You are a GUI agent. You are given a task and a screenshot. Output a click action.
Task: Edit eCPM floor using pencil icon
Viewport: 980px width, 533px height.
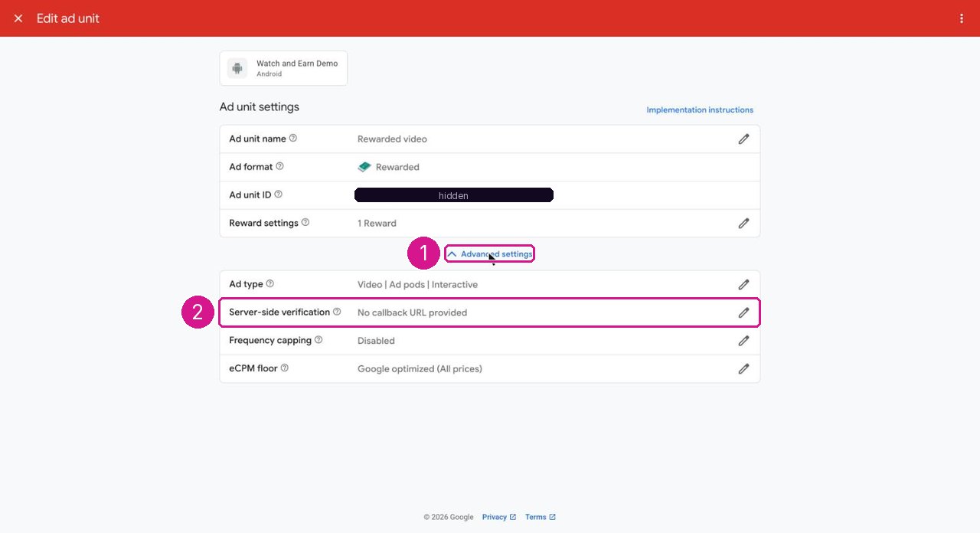coord(743,369)
